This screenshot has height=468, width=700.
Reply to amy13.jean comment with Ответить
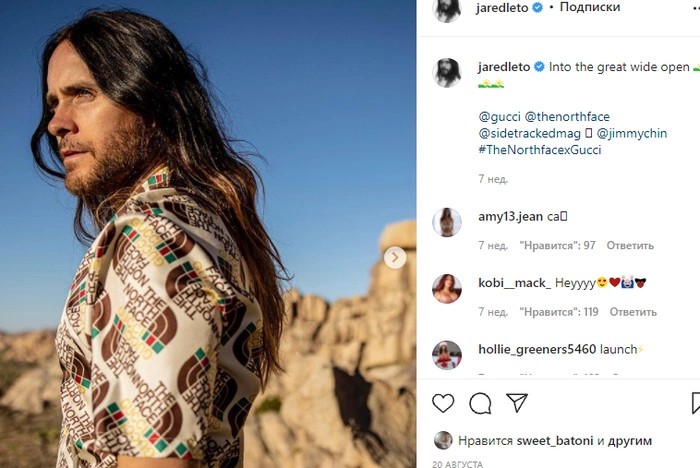pos(630,245)
